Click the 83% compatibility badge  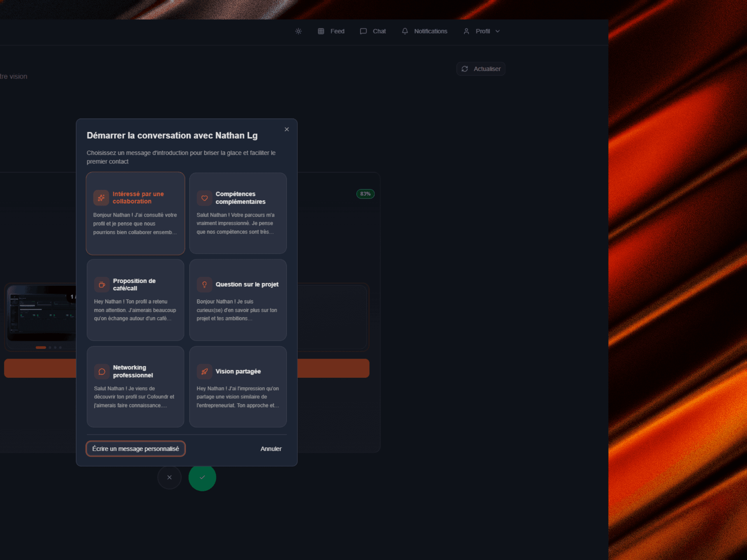pyautogui.click(x=365, y=194)
